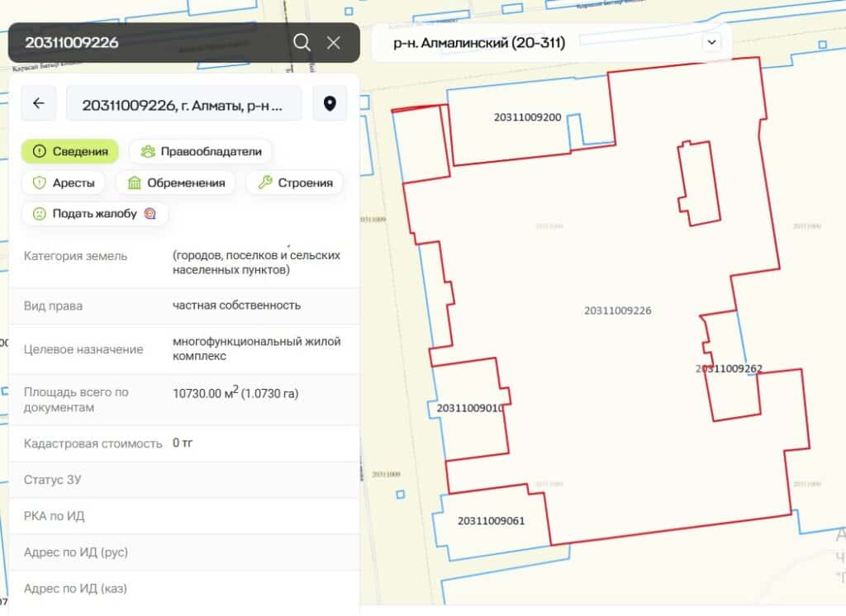Click the cadastral number search field
846x616 pixels.
[x=149, y=43]
